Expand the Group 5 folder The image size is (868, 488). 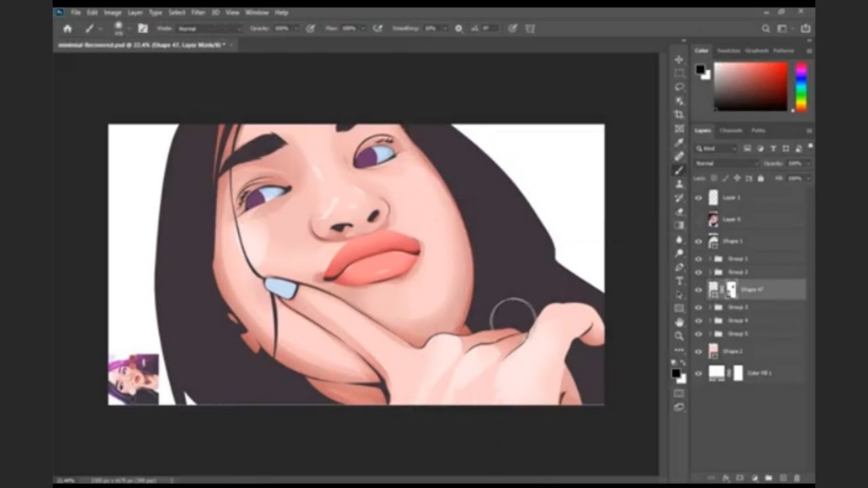click(710, 333)
